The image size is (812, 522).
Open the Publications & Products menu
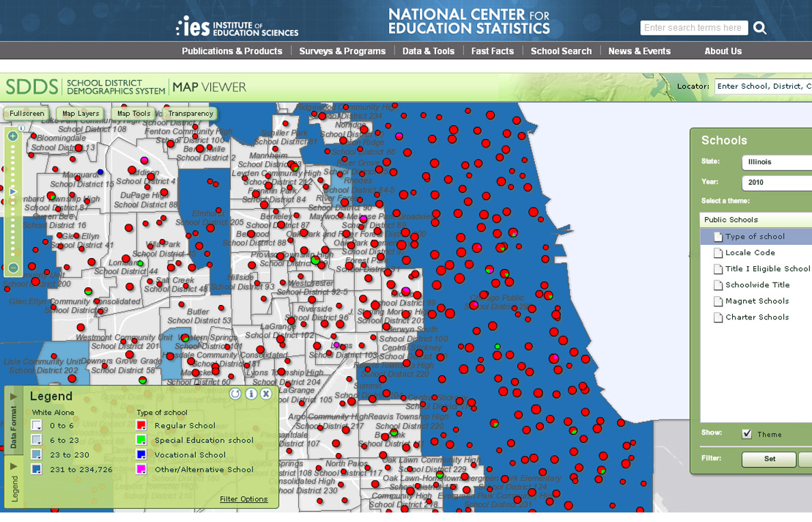point(232,50)
